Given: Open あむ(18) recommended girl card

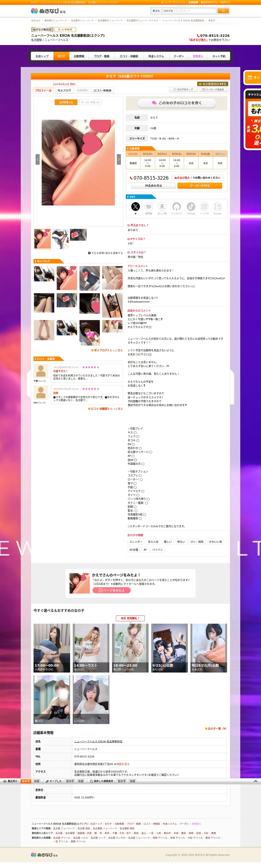Looking at the screenshot, I should pyautogui.click(x=169, y=648).
